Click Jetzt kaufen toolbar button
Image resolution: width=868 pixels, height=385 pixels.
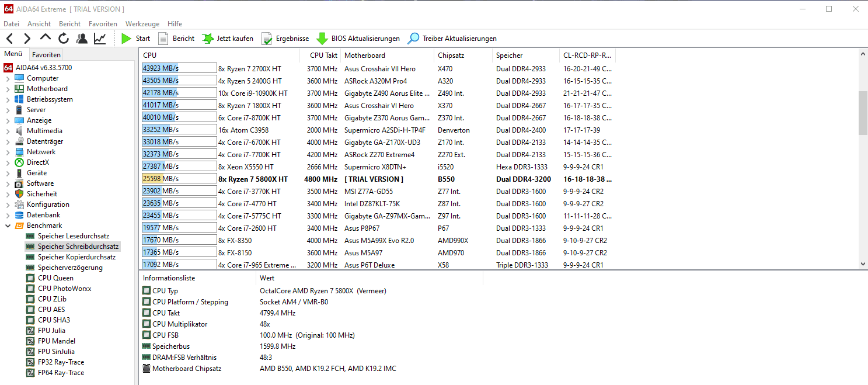click(228, 39)
